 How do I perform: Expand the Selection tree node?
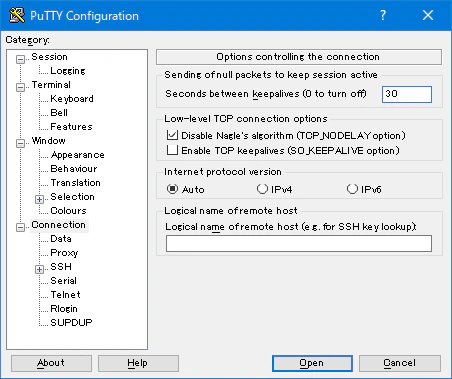point(39,199)
